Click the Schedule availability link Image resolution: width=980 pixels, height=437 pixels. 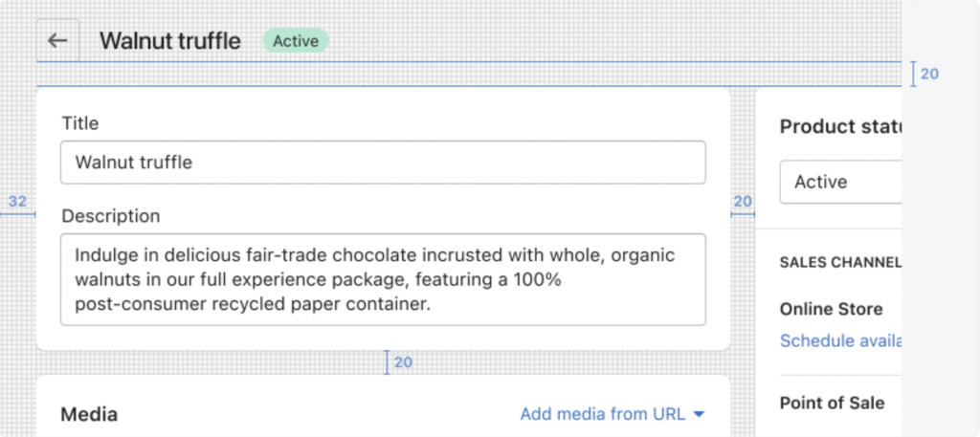click(x=840, y=340)
